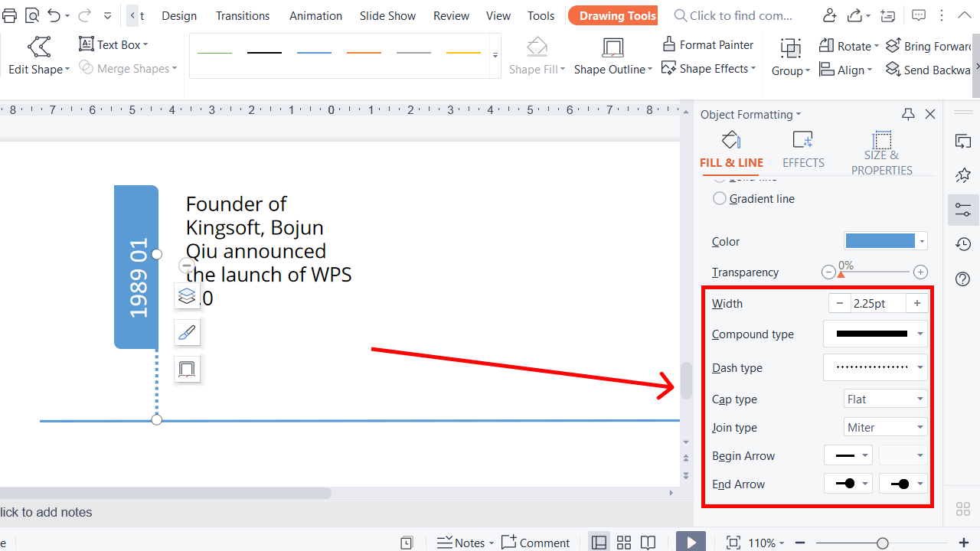The image size is (980, 551).
Task: Start slideshow with the play button
Action: 691,542
